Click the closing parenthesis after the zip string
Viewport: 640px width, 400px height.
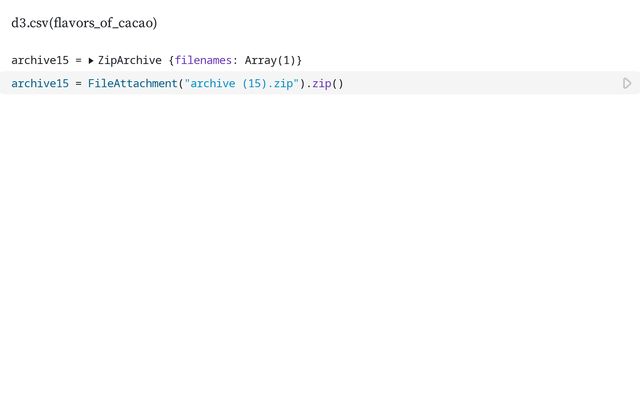302,83
